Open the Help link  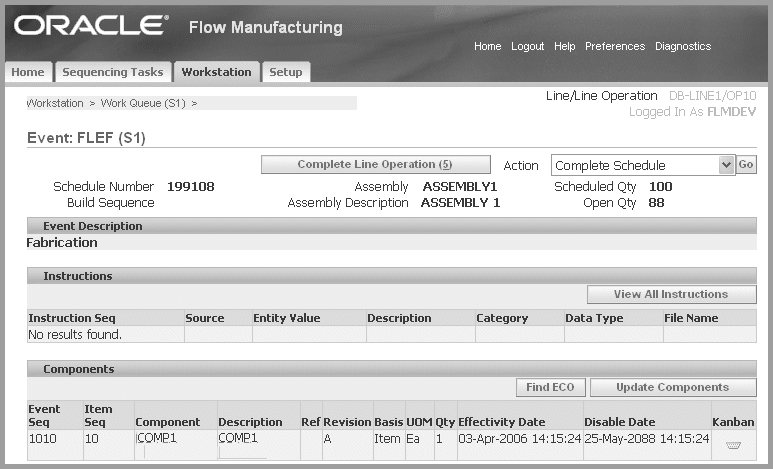coord(564,46)
